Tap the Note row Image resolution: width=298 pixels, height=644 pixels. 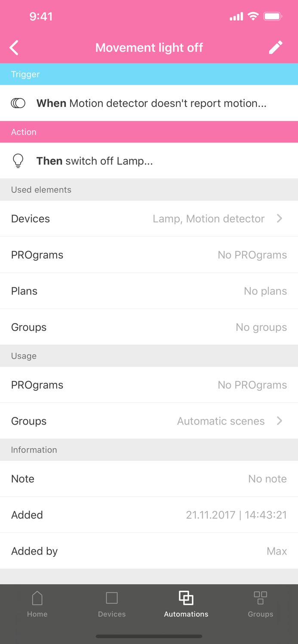pos(149,479)
